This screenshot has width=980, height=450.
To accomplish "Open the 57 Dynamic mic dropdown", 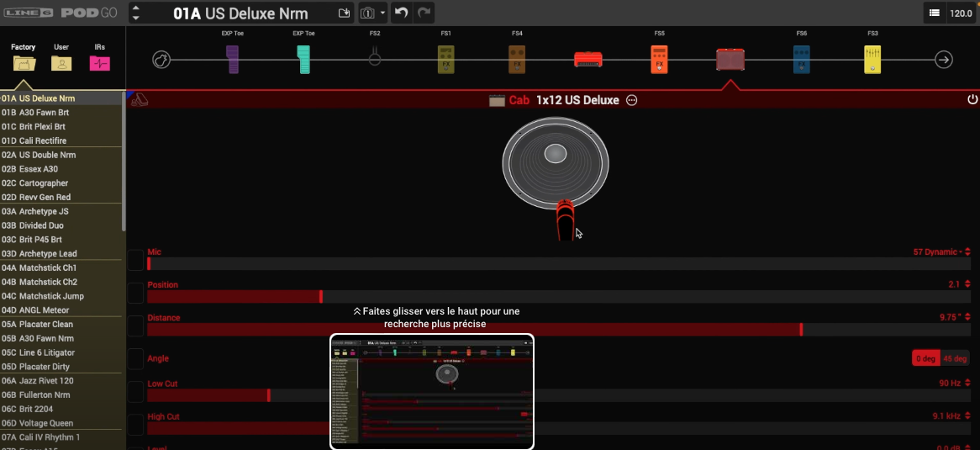I will 941,251.
